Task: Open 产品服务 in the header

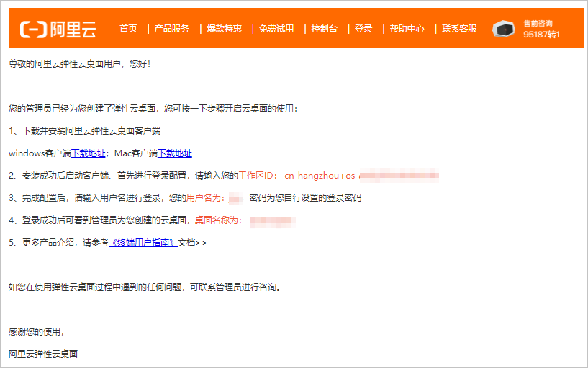Action: coord(172,29)
